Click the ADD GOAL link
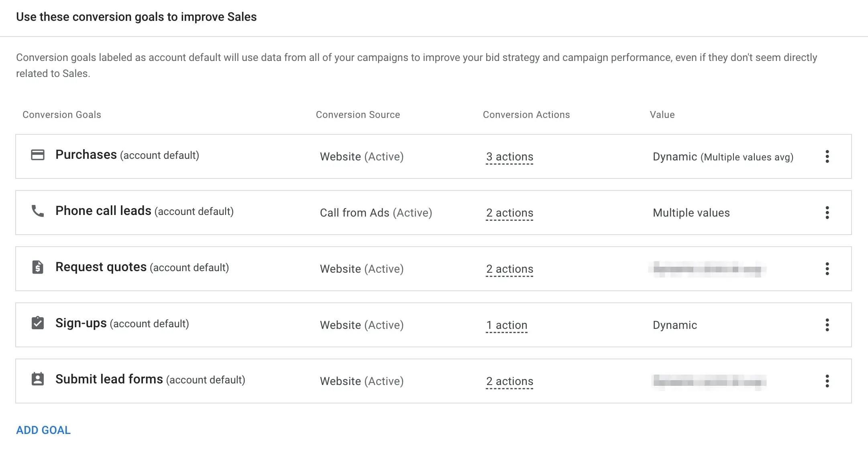 [x=43, y=430]
